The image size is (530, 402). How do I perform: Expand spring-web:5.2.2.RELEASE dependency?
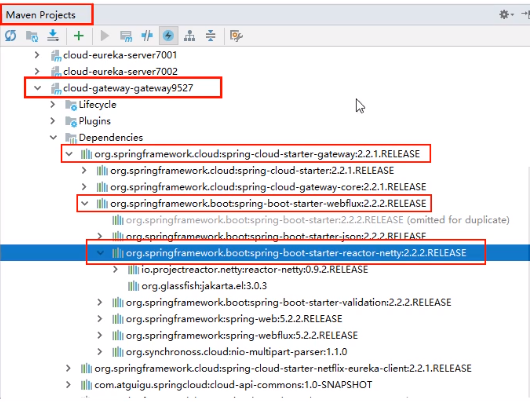(x=100, y=318)
